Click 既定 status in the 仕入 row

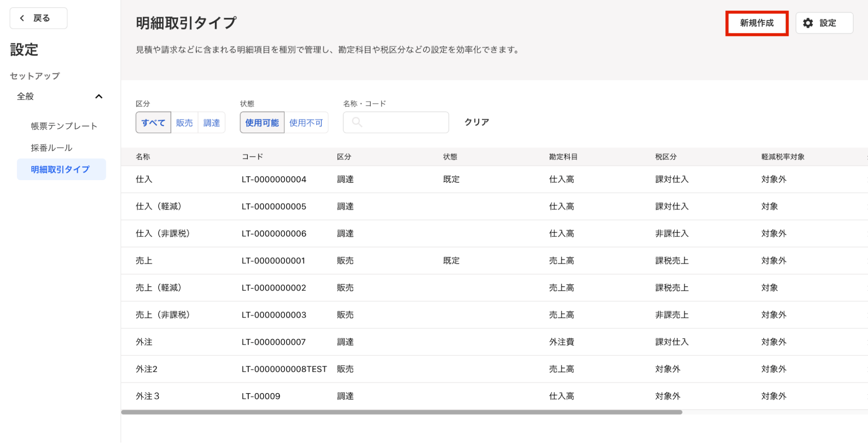(451, 179)
